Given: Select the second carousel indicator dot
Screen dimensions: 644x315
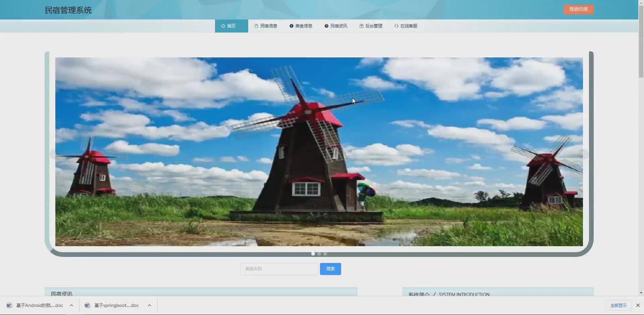Looking at the screenshot, I should coord(319,254).
